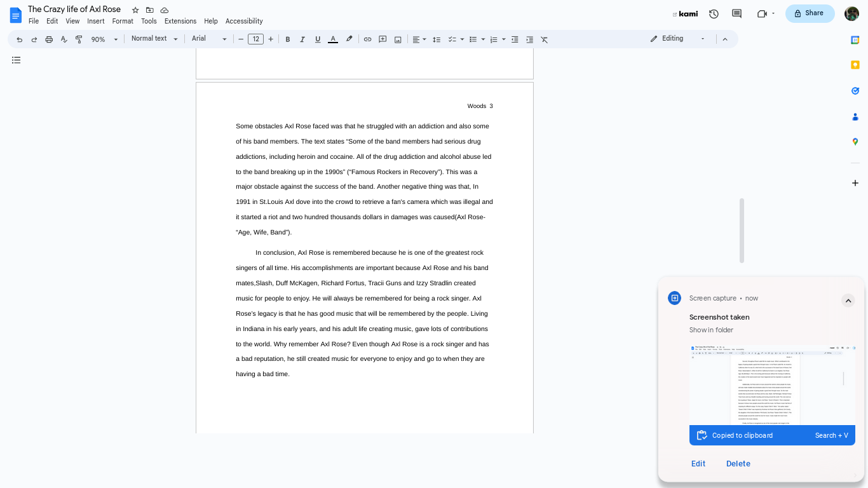Open the Tools menu
This screenshot has height=488, width=868.
click(149, 21)
